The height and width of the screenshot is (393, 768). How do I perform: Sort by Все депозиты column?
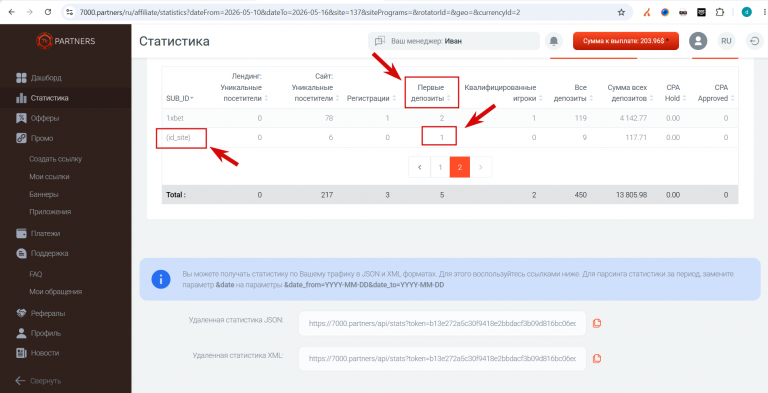click(574, 93)
